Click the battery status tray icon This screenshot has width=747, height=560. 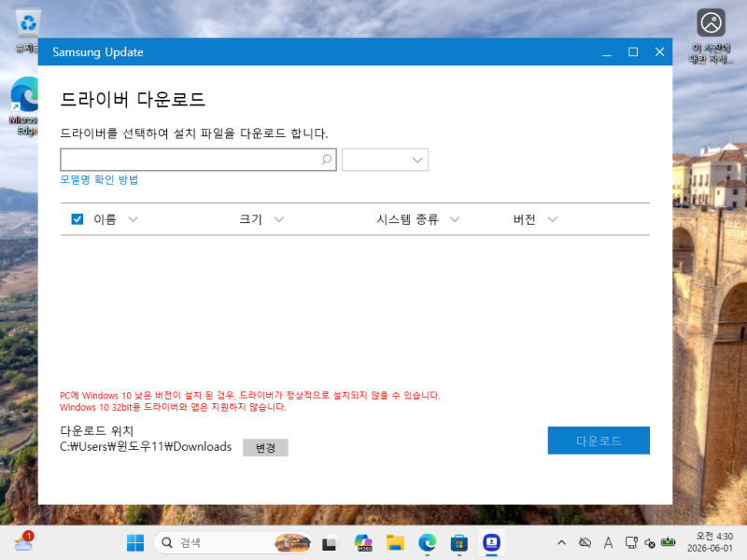(x=669, y=542)
